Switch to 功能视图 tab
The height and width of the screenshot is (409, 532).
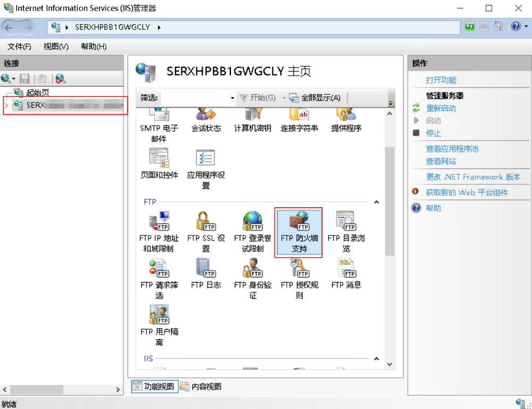click(x=155, y=387)
